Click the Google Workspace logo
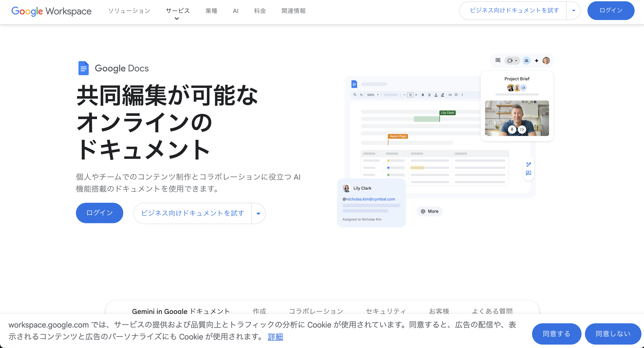644x348 pixels. [52, 11]
